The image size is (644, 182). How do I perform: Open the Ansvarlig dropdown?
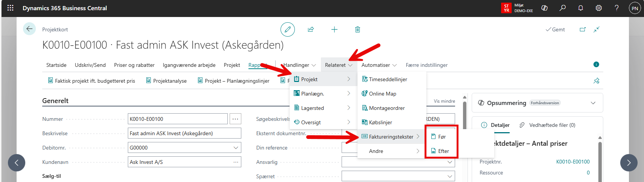pyautogui.click(x=450, y=162)
